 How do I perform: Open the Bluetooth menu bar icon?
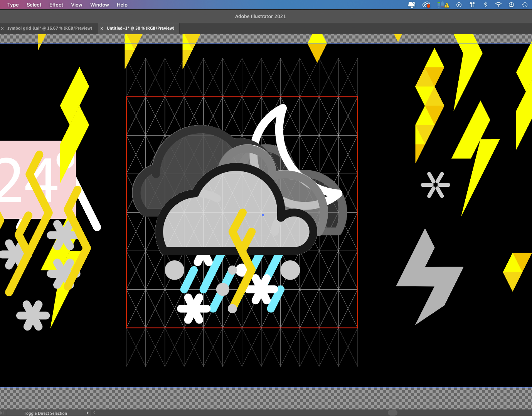click(x=485, y=5)
